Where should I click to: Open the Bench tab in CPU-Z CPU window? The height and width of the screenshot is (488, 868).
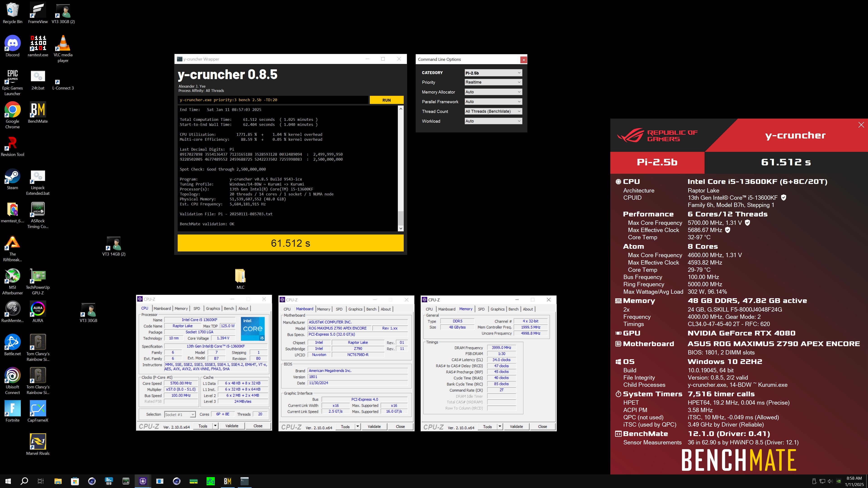coord(229,308)
